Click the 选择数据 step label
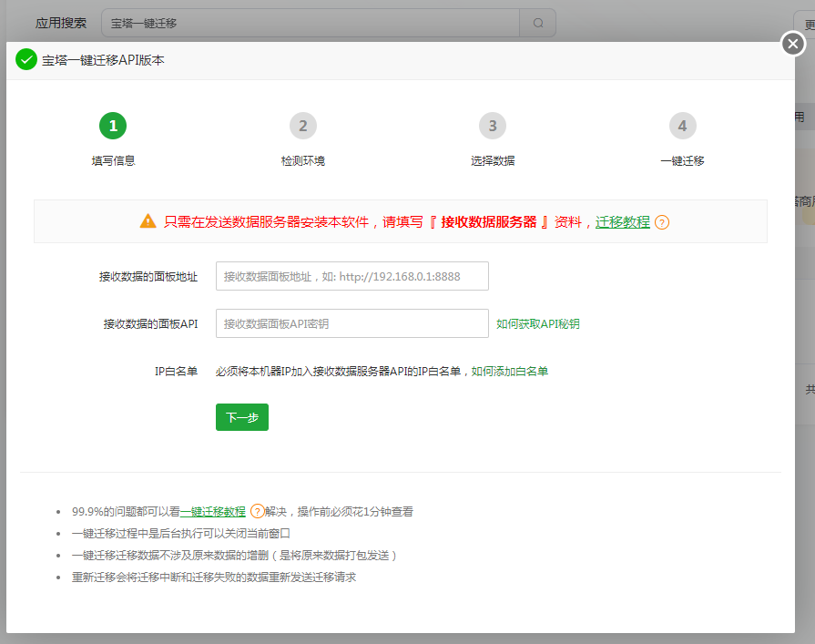This screenshot has width=815, height=644. 493,161
